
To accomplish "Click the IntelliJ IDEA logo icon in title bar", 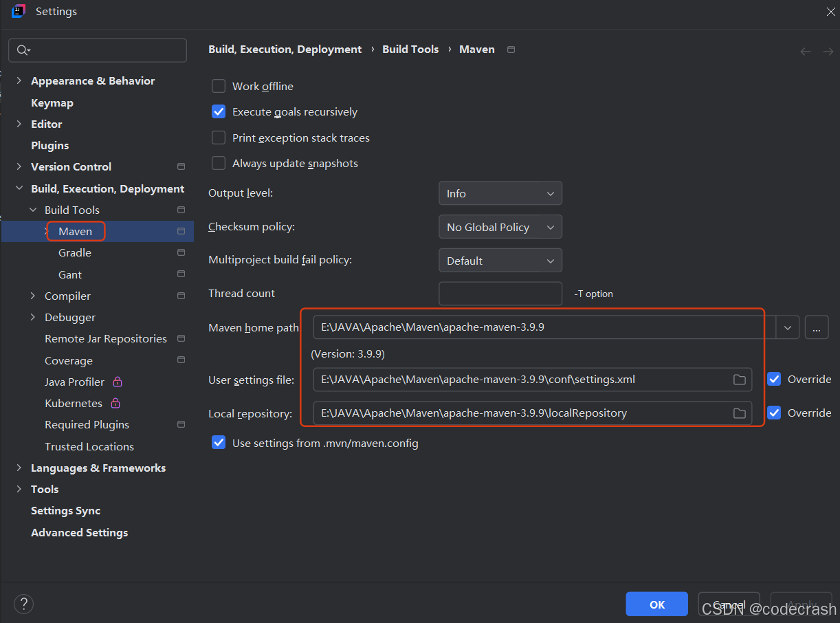I will [19, 11].
